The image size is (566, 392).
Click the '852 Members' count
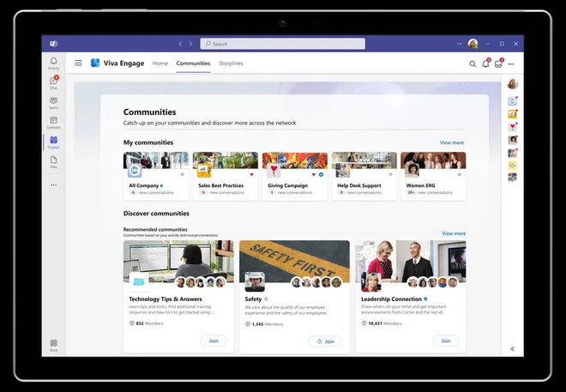point(146,323)
